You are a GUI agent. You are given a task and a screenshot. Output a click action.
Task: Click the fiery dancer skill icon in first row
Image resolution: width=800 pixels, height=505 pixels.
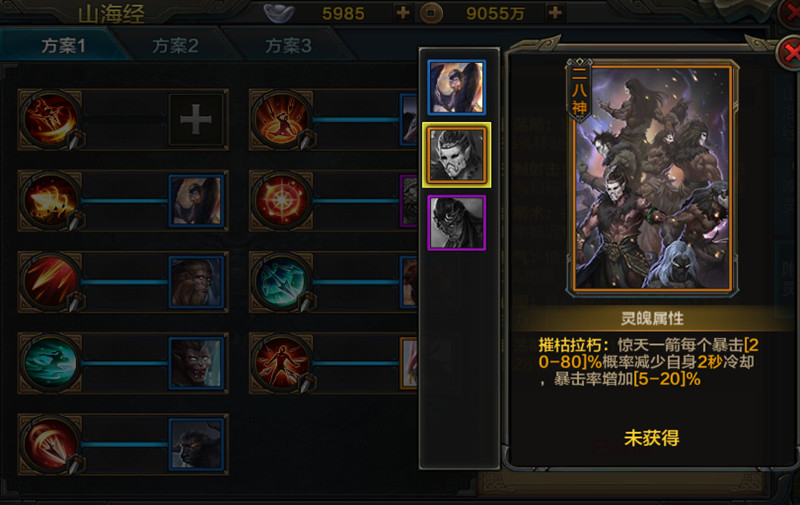(x=49, y=120)
